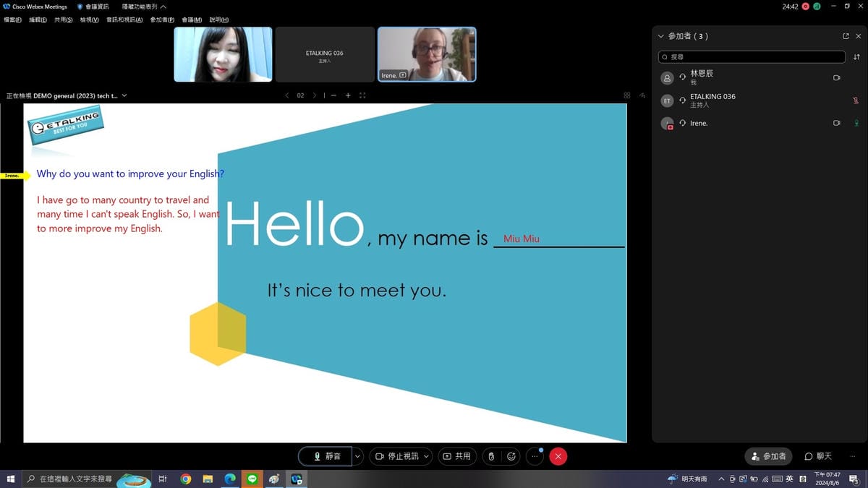Expand the shared file name dropdown
This screenshot has width=868, height=488.
124,95
